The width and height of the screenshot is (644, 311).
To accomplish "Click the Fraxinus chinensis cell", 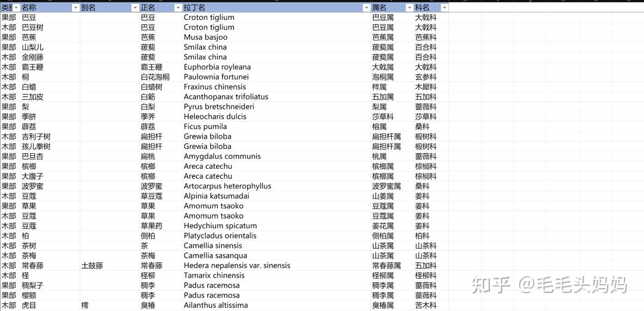I will click(277, 87).
